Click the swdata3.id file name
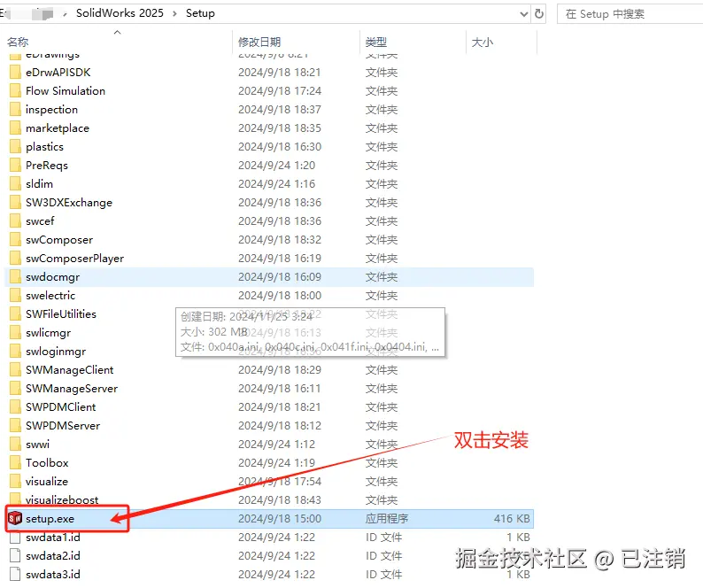 [53, 575]
